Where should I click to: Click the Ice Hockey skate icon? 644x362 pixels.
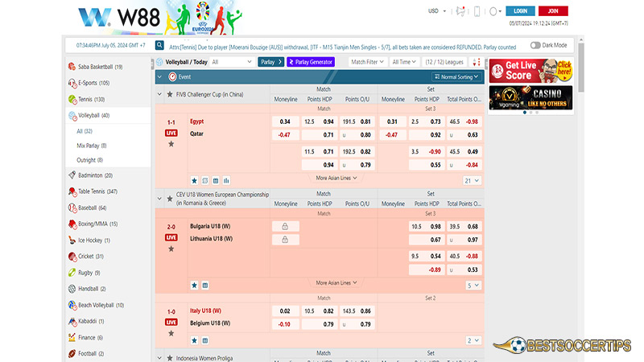(x=72, y=240)
